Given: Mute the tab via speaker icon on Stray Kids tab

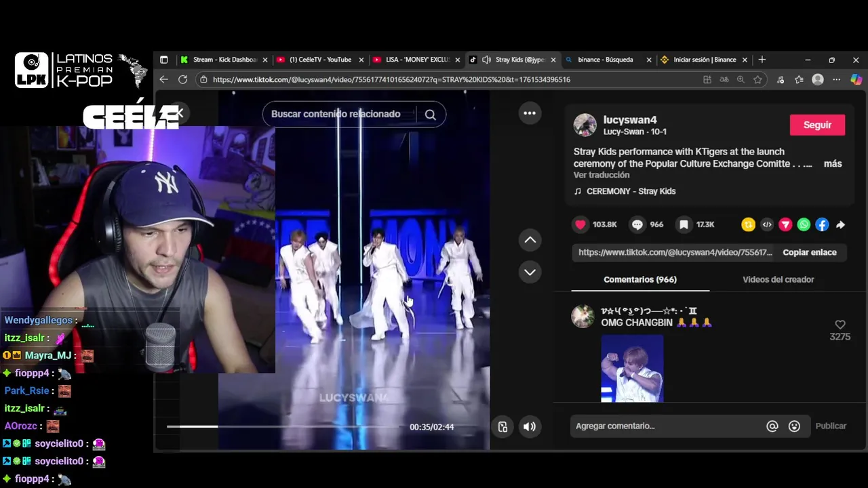Looking at the screenshot, I should (x=486, y=60).
